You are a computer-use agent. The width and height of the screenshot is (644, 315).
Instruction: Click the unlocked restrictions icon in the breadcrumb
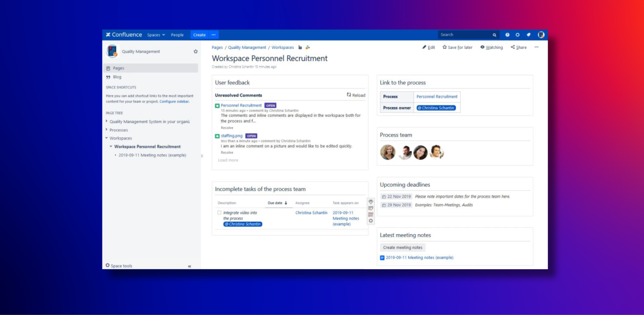(300, 47)
